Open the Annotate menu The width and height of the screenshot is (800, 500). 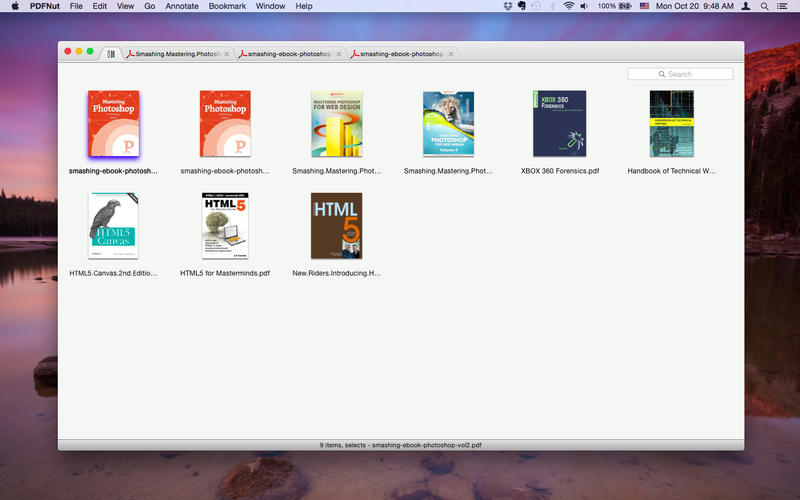click(x=183, y=6)
